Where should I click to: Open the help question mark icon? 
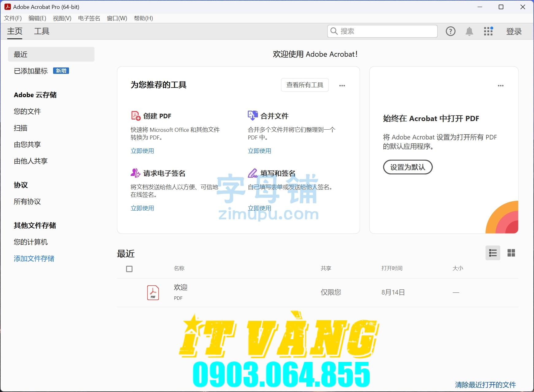pyautogui.click(x=450, y=31)
